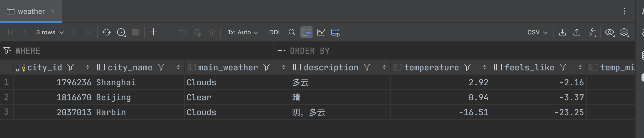This screenshot has width=644, height=138.
Task: Click the Reload Page refresh icon
Action: click(106, 32)
